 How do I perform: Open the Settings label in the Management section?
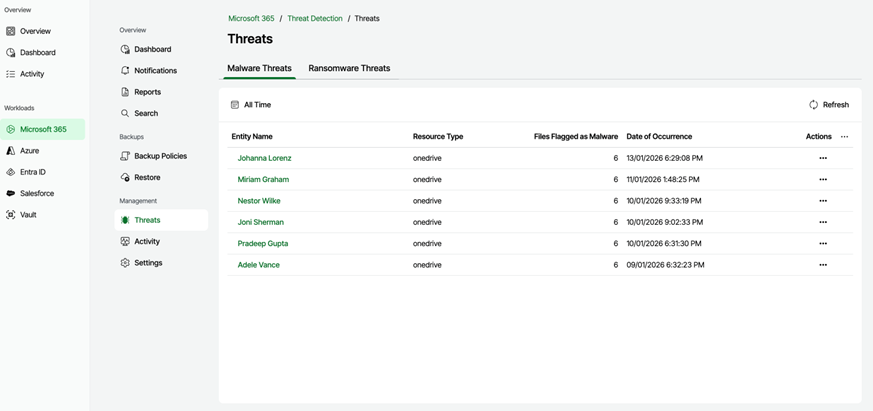point(149,263)
